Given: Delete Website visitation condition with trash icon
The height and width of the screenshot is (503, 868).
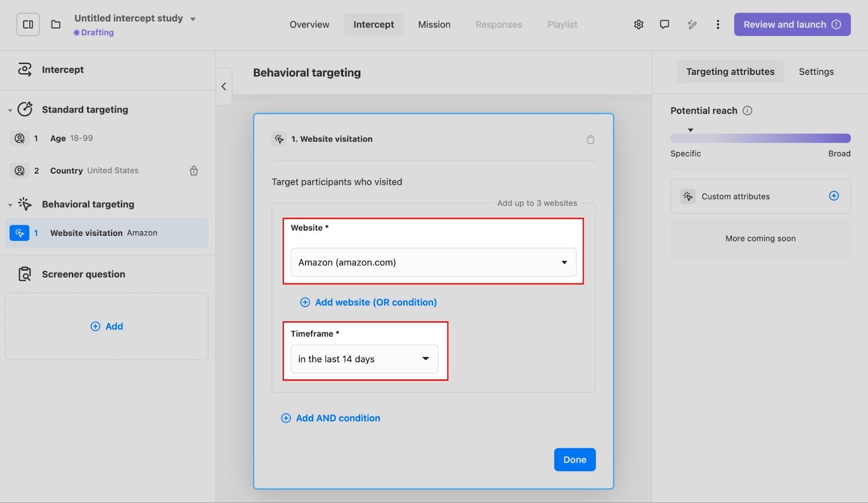Looking at the screenshot, I should click(x=590, y=140).
